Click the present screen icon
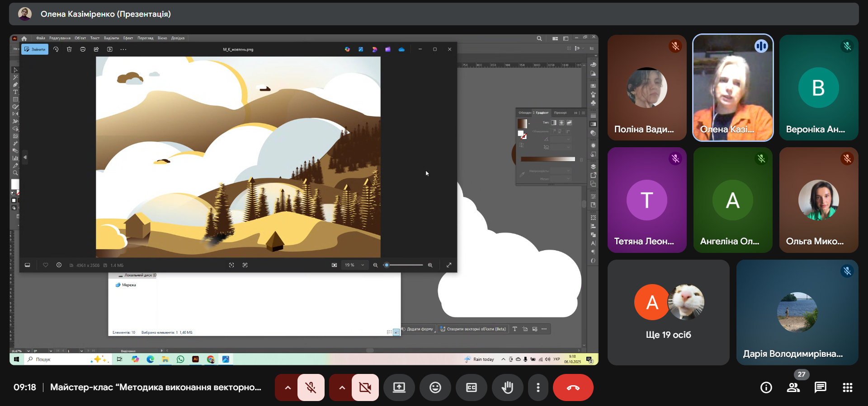The height and width of the screenshot is (406, 868). pyautogui.click(x=399, y=387)
